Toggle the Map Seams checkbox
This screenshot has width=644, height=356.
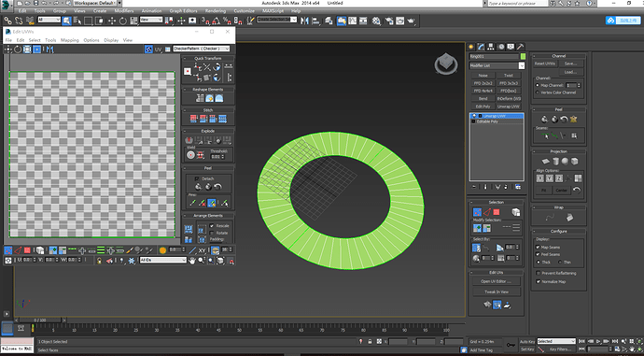tap(538, 247)
